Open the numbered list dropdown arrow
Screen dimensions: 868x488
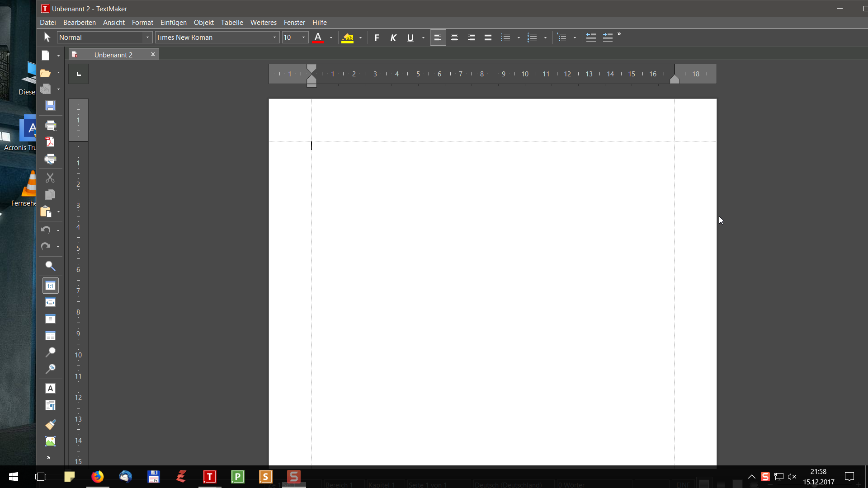click(x=545, y=38)
